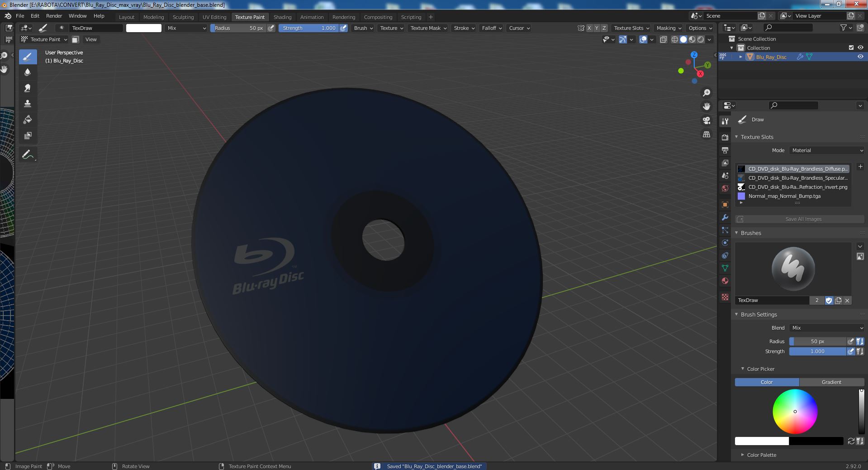
Task: Toggle X-ray view mode
Action: coord(664,39)
